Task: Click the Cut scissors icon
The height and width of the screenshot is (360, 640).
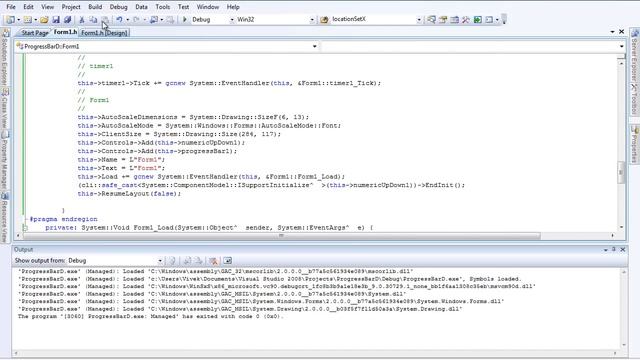Action: 82,20
